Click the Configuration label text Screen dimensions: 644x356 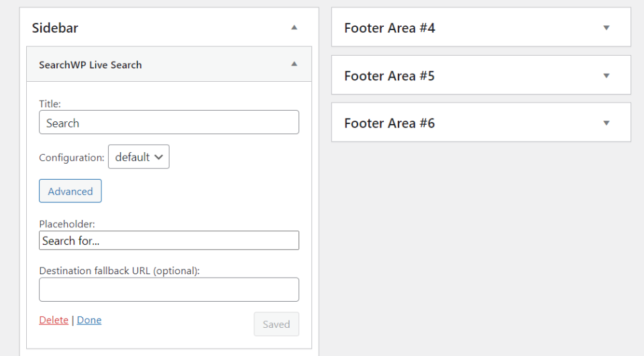point(72,158)
